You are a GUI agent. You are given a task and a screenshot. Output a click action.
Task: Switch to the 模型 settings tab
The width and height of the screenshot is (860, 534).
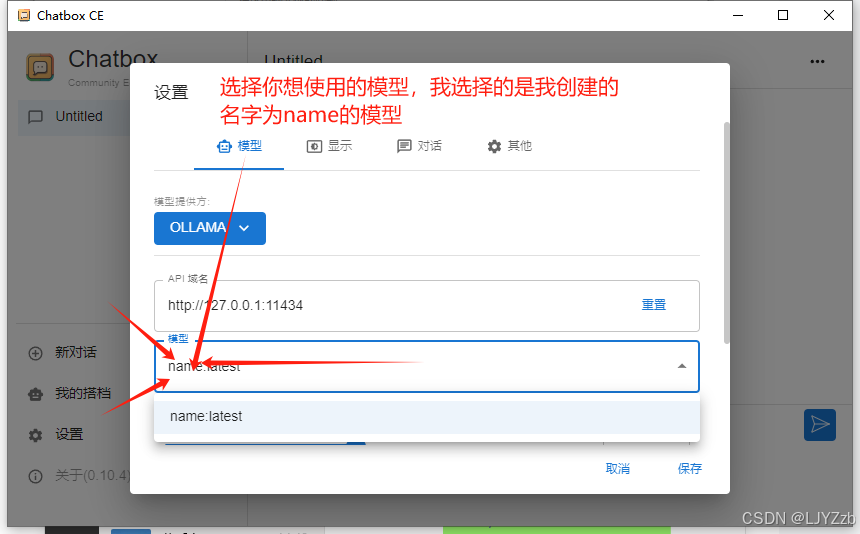point(239,146)
